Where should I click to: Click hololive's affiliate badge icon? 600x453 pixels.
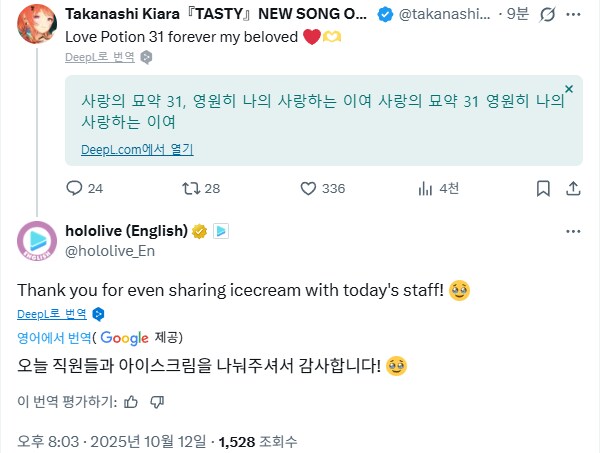221,231
